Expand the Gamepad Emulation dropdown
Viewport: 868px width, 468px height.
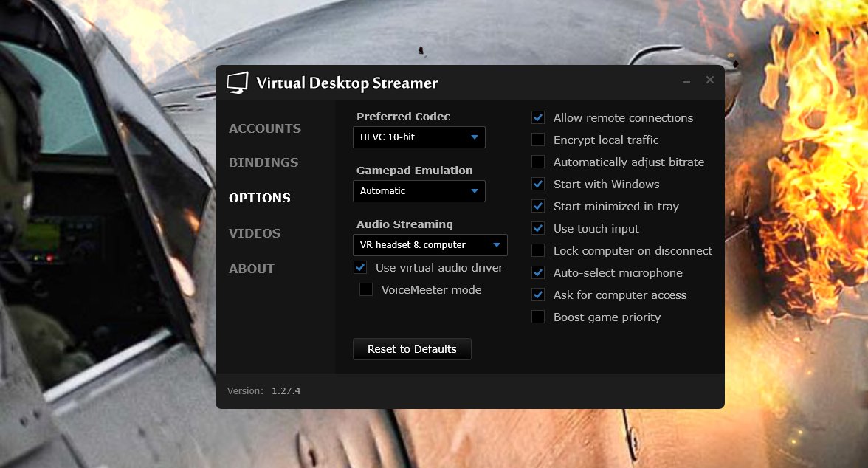[x=418, y=191]
